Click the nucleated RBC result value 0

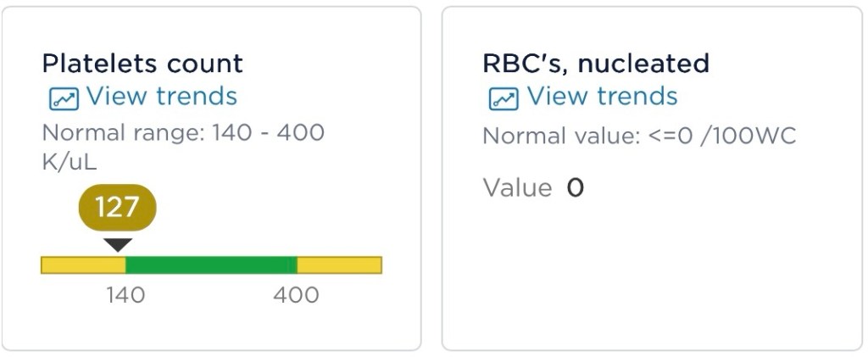(x=576, y=187)
